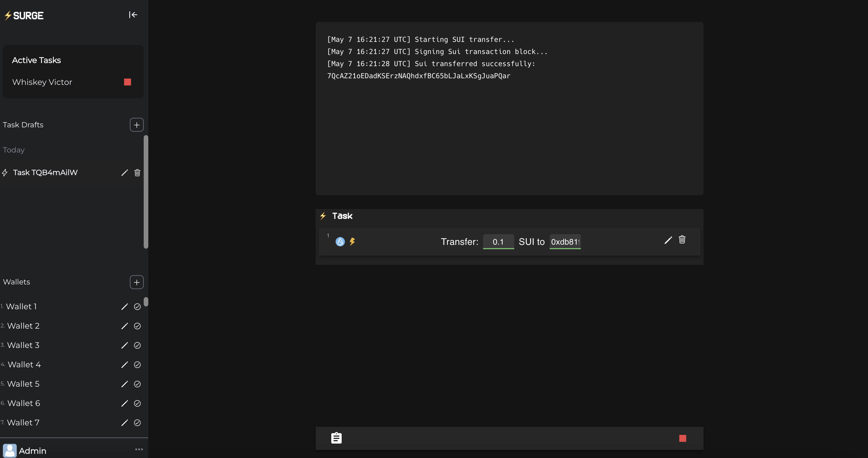Toggle the check circle next to Wallet 1
The image size is (868, 458).
click(138, 307)
